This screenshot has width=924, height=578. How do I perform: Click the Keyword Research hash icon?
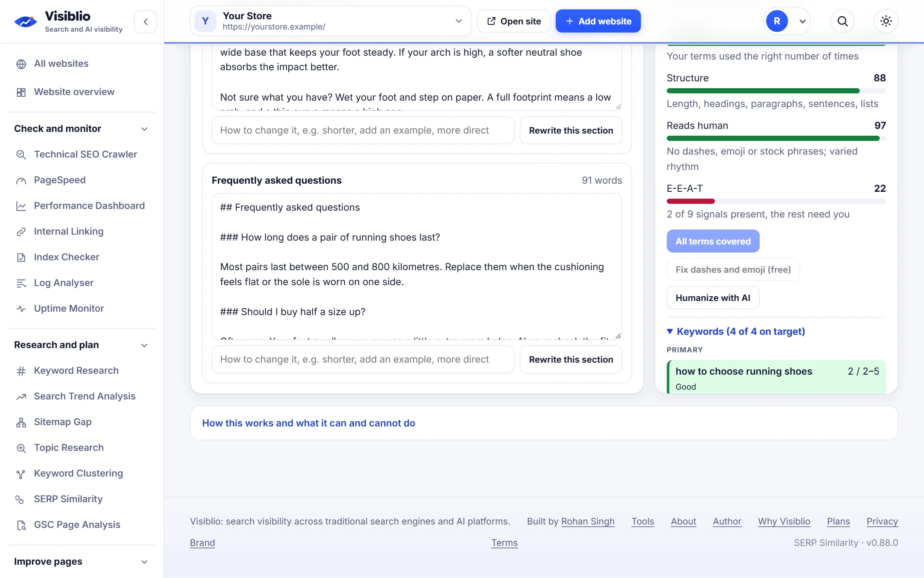click(x=21, y=371)
